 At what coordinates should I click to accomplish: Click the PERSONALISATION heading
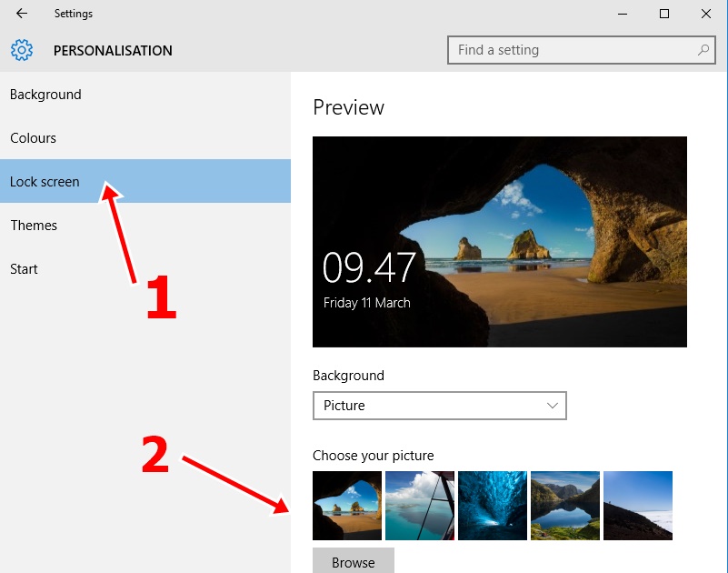coord(113,51)
